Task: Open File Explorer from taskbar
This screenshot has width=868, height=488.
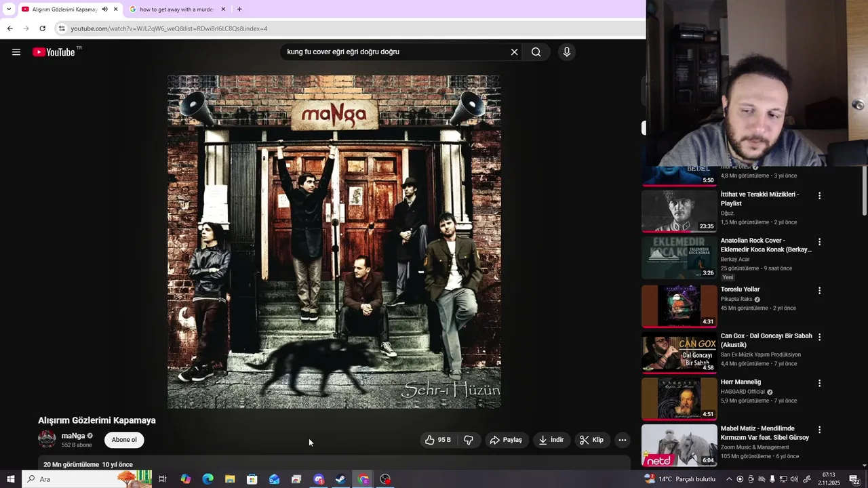Action: (x=230, y=479)
